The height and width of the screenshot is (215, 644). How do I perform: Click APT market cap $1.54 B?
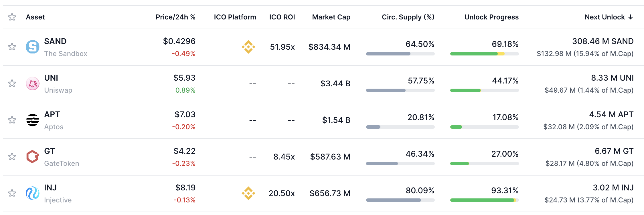pos(336,120)
